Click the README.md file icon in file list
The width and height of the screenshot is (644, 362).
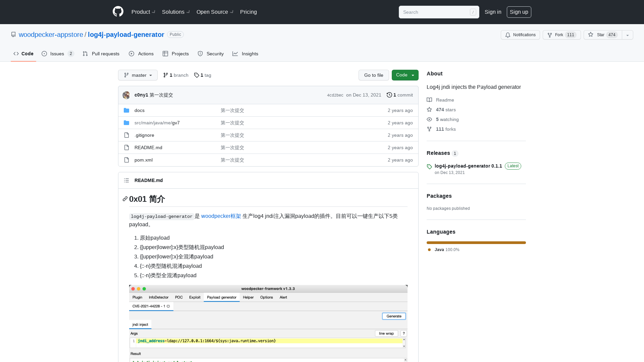point(126,147)
